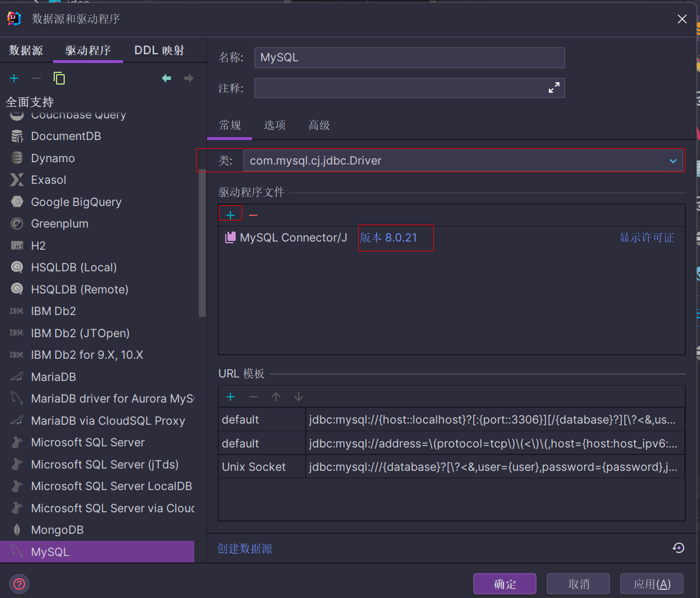The width and height of the screenshot is (700, 598).
Task: Select the Unix Socket URL template
Action: [x=452, y=467]
